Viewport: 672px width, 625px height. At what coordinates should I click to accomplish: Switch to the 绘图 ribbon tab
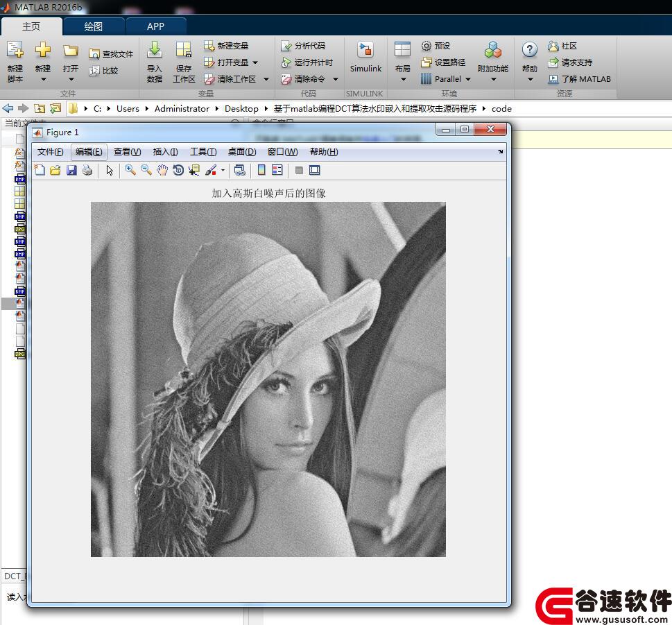pyautogui.click(x=94, y=26)
